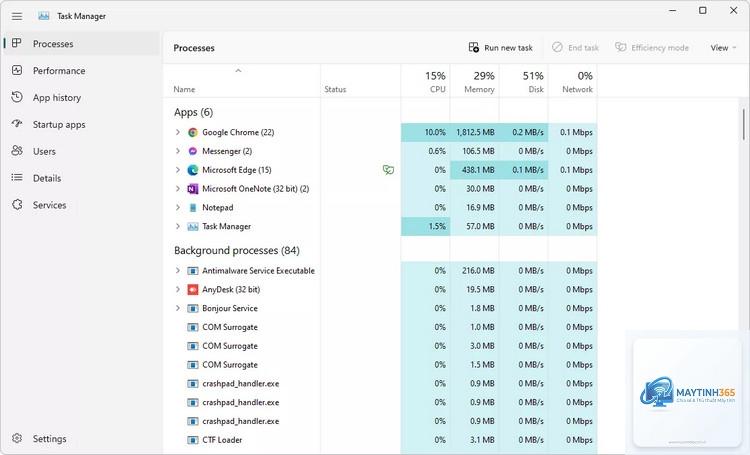Sort by the Status column header
This screenshot has width=750, height=455.
tap(361, 81)
